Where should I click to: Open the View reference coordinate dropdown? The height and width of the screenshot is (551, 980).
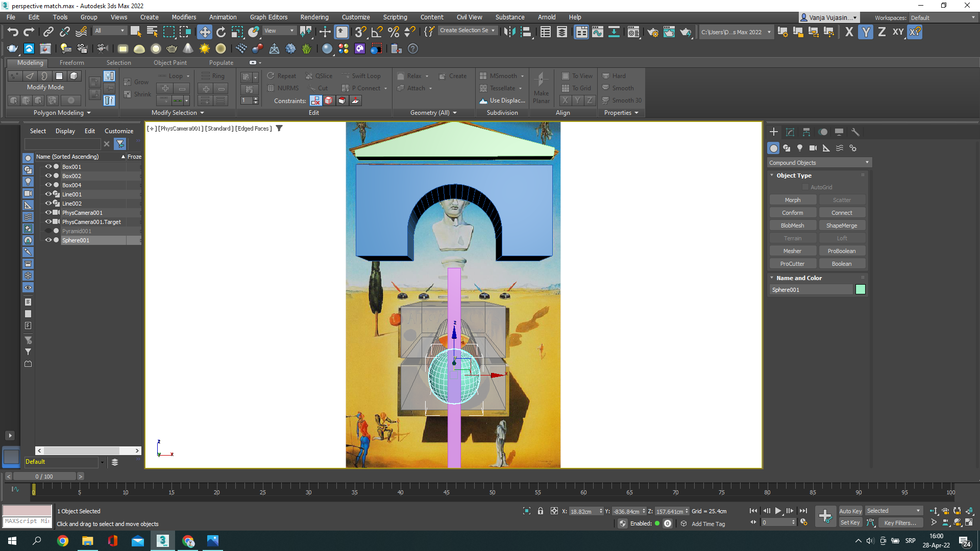click(x=279, y=31)
